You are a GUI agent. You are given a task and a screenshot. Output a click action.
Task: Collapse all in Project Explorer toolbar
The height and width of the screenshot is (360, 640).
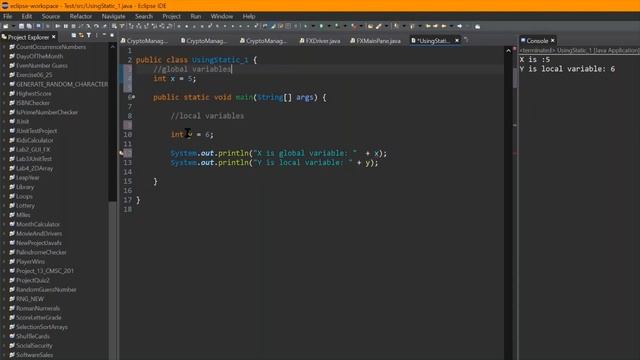(73, 36)
